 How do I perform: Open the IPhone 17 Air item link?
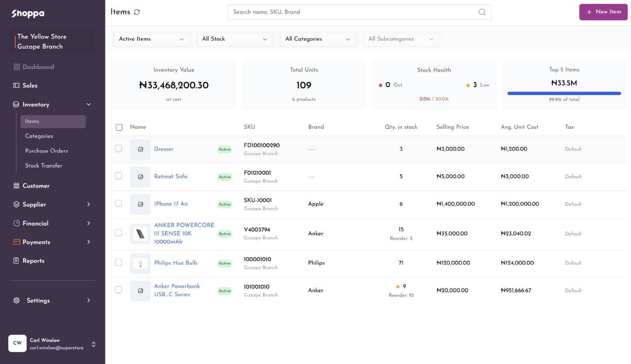tap(171, 204)
